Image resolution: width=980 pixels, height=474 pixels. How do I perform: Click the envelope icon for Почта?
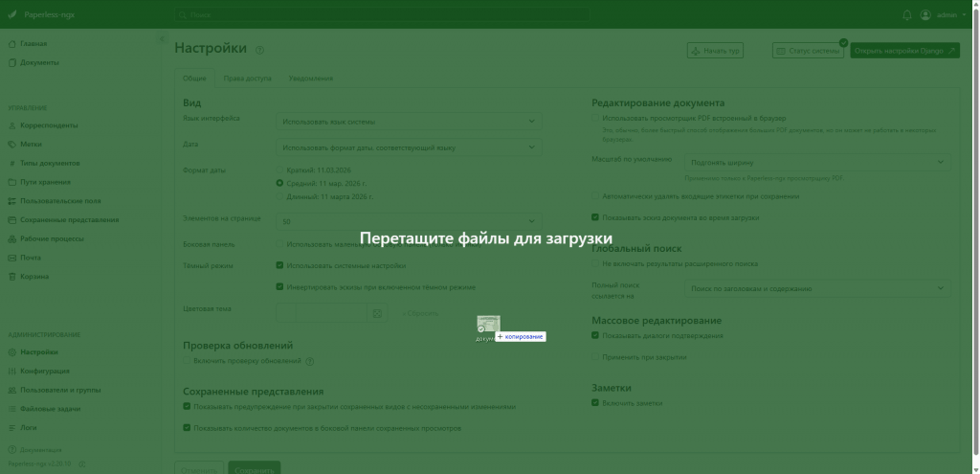point(11,258)
